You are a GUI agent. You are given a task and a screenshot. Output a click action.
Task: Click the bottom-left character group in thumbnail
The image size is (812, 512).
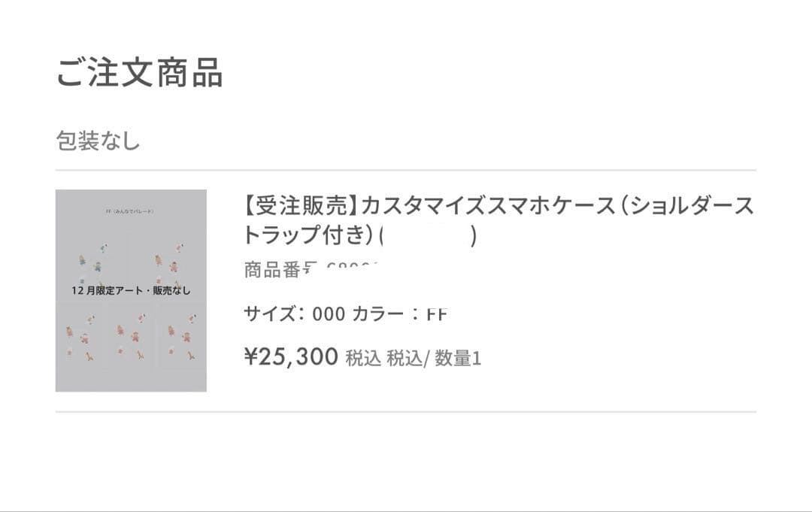click(x=80, y=337)
